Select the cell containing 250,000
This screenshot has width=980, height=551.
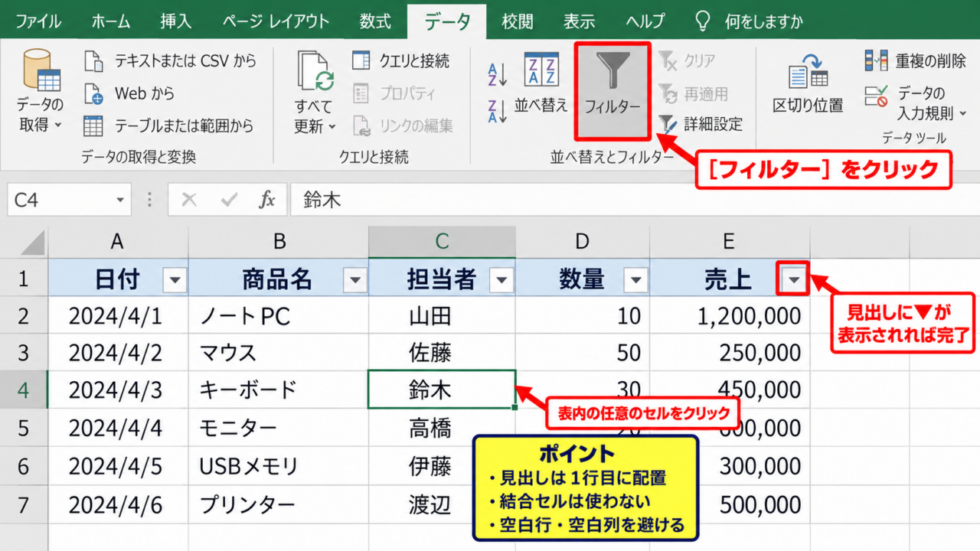(730, 353)
